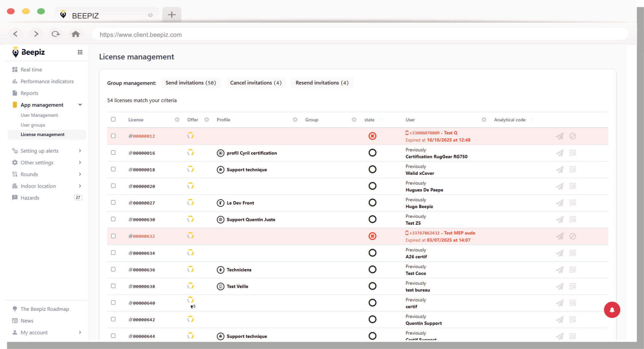This screenshot has width=644, height=349.
Task: Block expired license #00000012
Action: [x=573, y=136]
